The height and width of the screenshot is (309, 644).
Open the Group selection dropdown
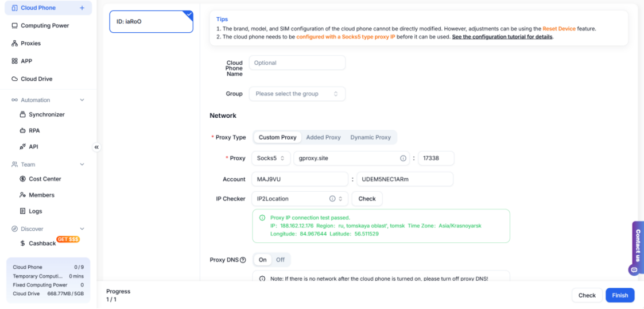[297, 94]
